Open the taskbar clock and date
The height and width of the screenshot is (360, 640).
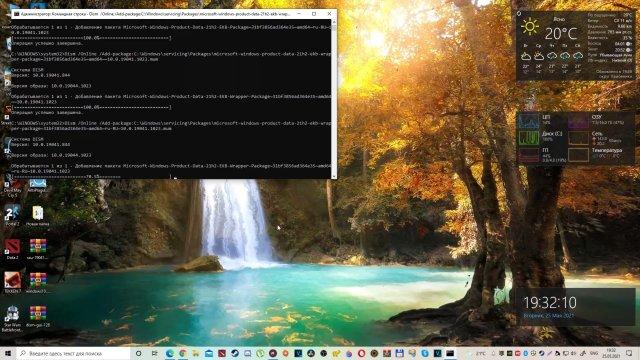pyautogui.click(x=611, y=353)
